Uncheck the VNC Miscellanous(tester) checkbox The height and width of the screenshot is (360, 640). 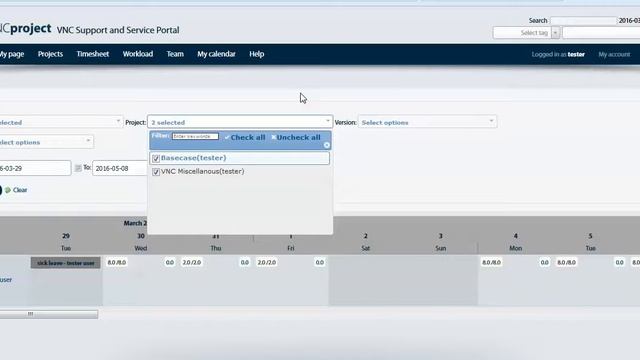point(156,172)
